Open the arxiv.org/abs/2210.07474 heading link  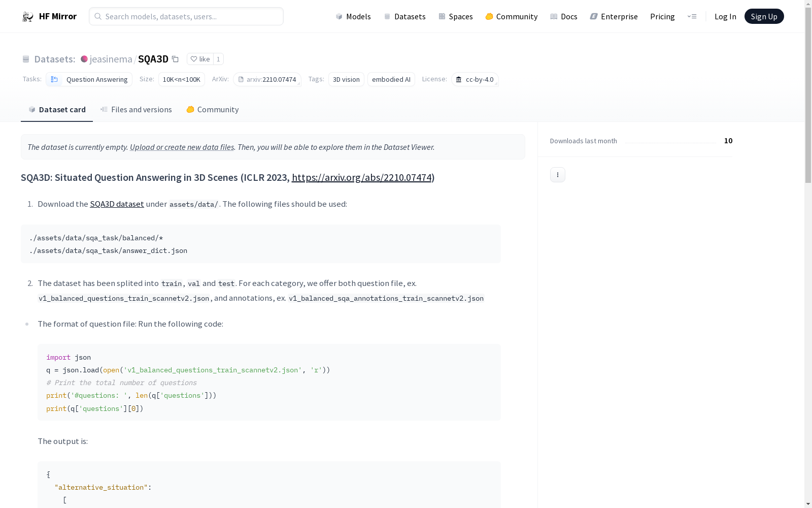coord(361,178)
